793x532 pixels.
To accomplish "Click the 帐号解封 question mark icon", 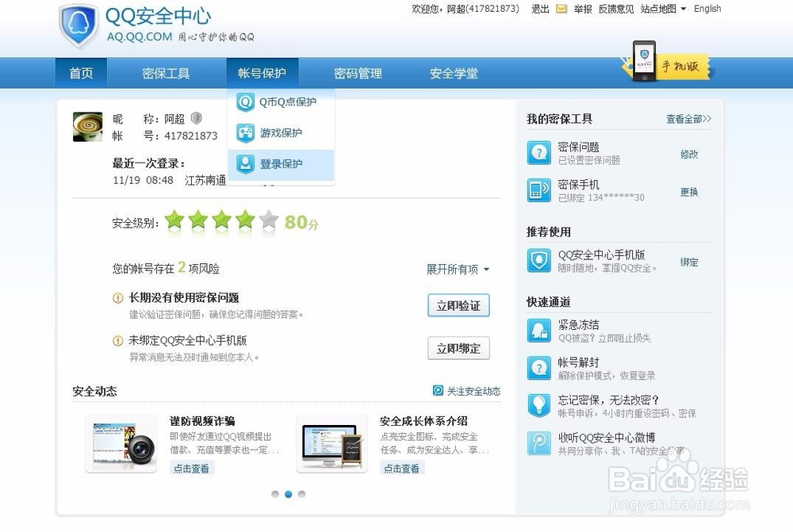I will click(x=539, y=368).
